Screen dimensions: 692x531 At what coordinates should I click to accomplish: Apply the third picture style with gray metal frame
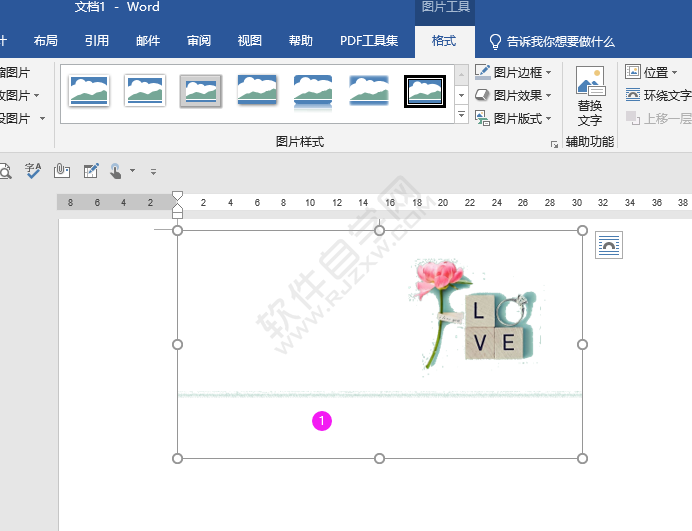(x=201, y=91)
